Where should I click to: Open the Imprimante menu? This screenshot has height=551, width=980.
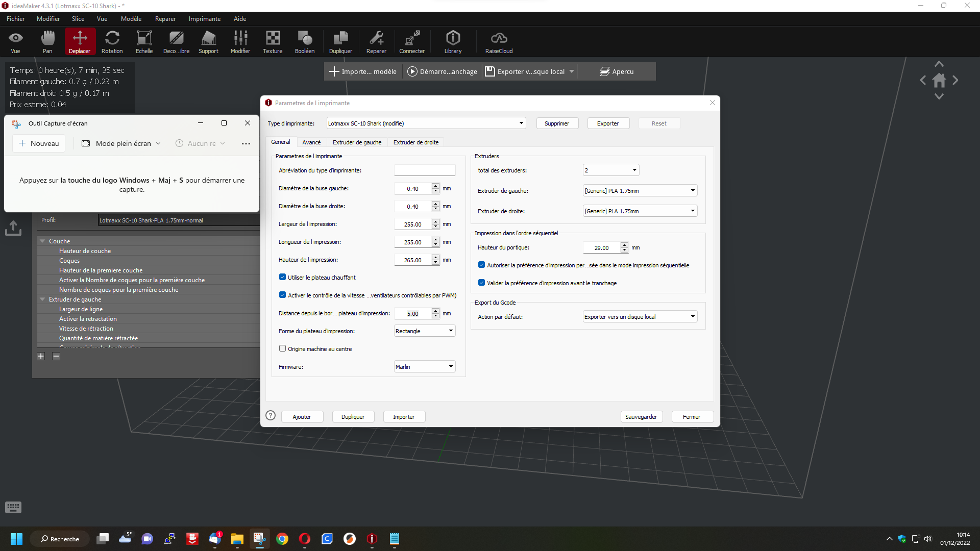coord(204,19)
